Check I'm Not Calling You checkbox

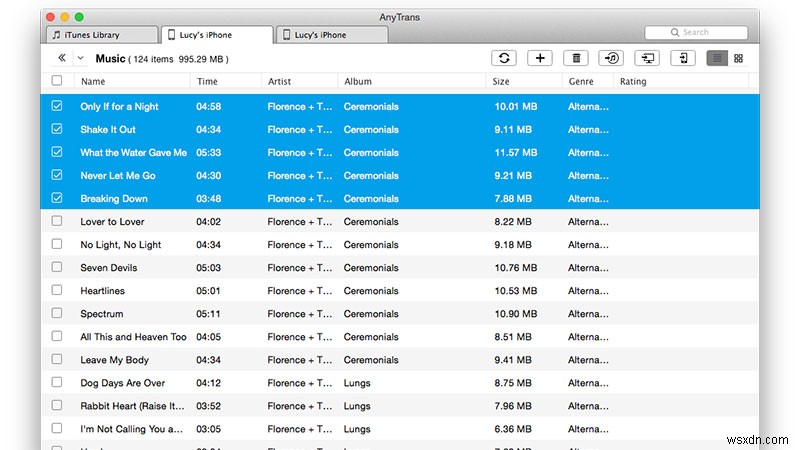point(57,428)
